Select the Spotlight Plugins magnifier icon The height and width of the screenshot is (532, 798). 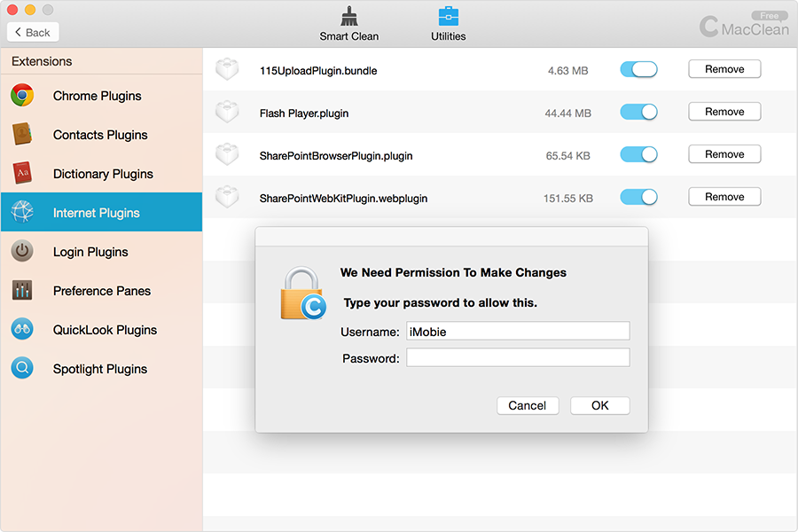pos(23,369)
